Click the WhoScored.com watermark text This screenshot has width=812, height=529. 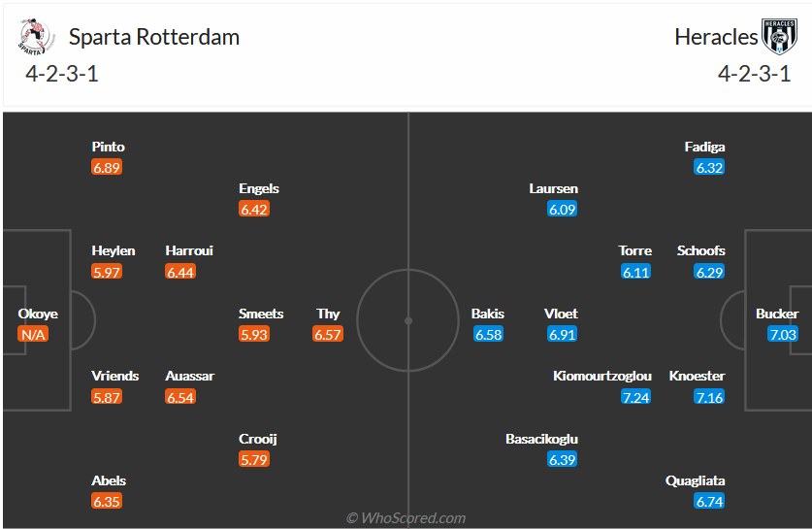click(406, 518)
